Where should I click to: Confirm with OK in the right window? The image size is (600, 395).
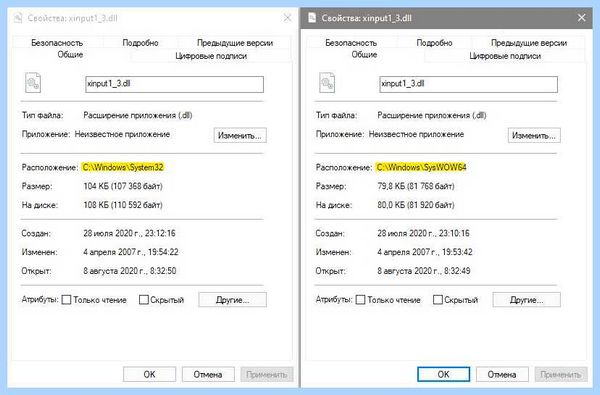tap(443, 374)
